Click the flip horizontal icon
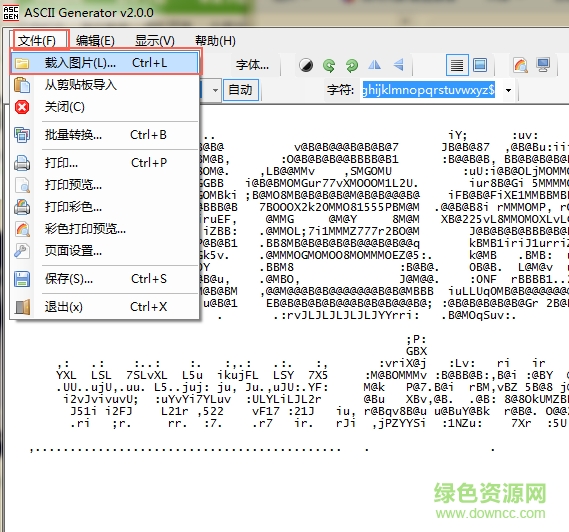This screenshot has height=532, width=569. coord(374,65)
